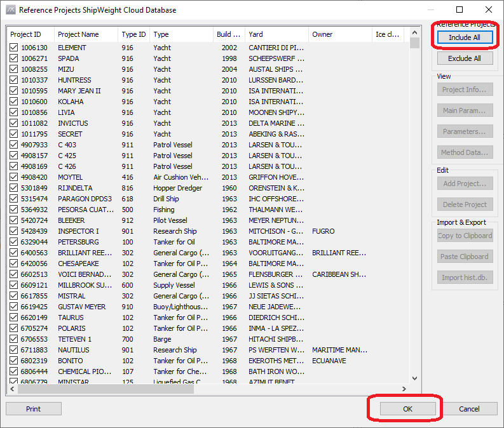
Task: Open the Parameters view button
Action: coord(465,131)
